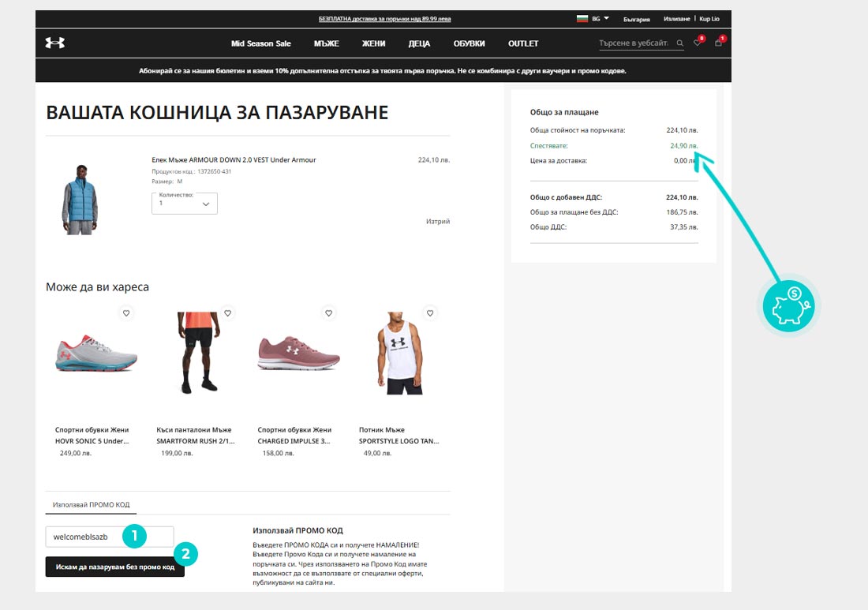Click the България country link
This screenshot has height=610, width=868.
637,19
